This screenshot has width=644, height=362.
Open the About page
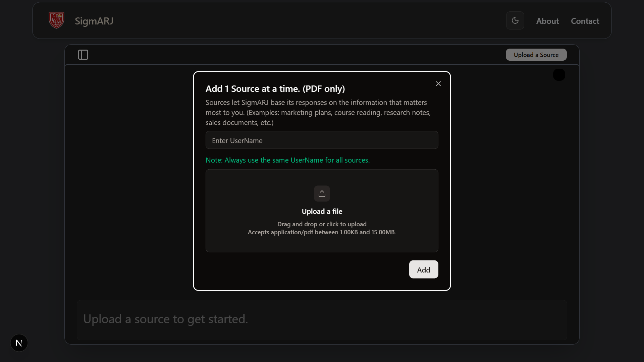[547, 21]
